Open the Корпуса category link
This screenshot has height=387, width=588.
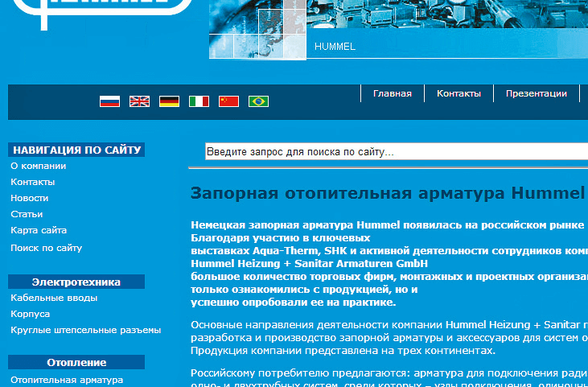[30, 314]
